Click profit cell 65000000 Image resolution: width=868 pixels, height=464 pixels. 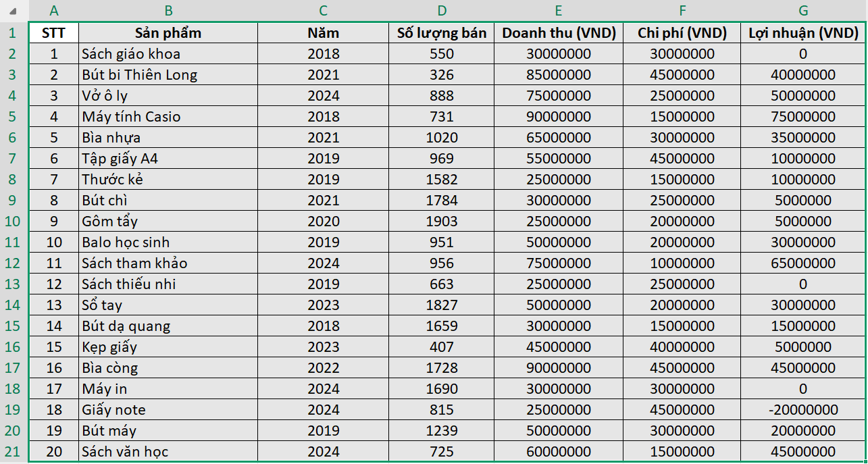(x=803, y=263)
